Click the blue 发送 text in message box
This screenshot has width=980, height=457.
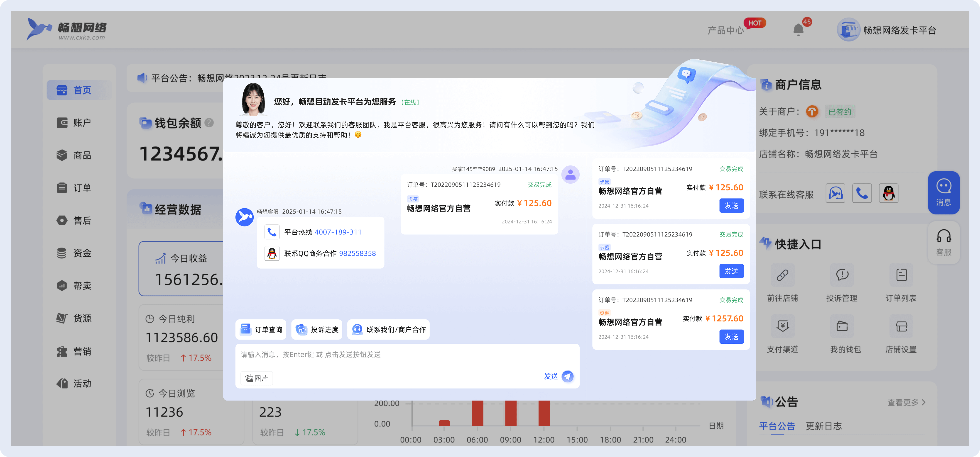coord(551,376)
